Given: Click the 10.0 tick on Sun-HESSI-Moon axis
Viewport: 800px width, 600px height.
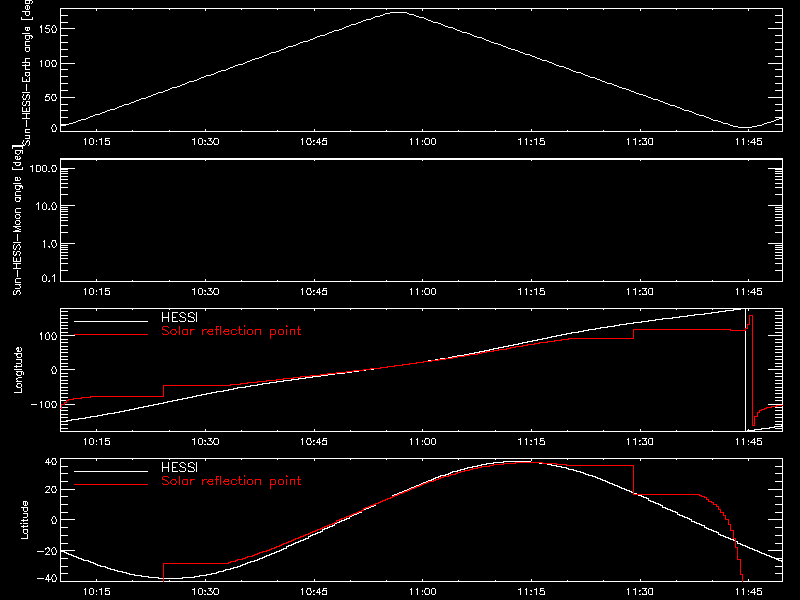Looking at the screenshot, I should (x=46, y=207).
